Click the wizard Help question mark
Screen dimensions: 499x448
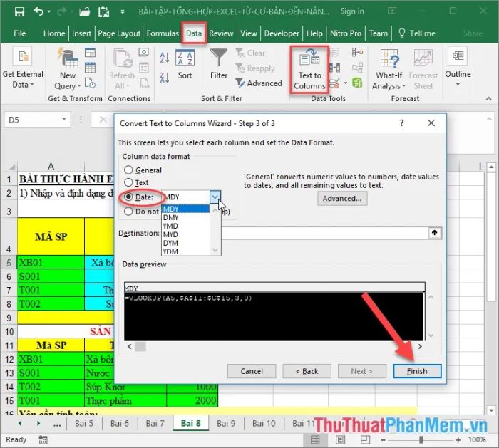click(x=401, y=123)
